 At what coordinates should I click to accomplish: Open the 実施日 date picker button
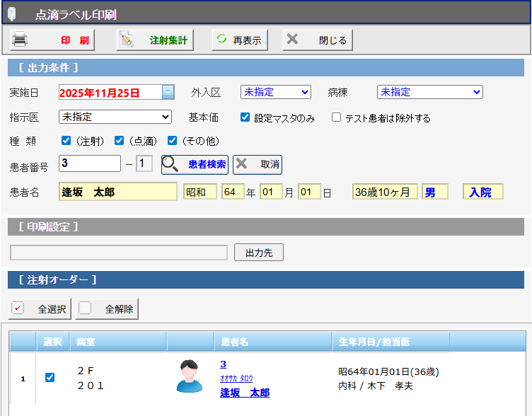pyautogui.click(x=168, y=92)
